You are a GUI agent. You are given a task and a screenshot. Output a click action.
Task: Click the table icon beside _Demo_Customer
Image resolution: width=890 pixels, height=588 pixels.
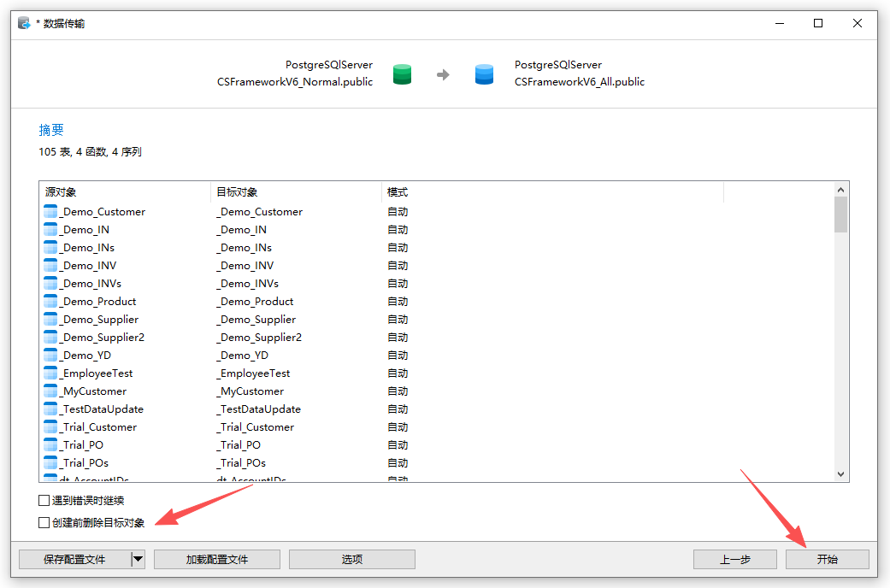49,211
